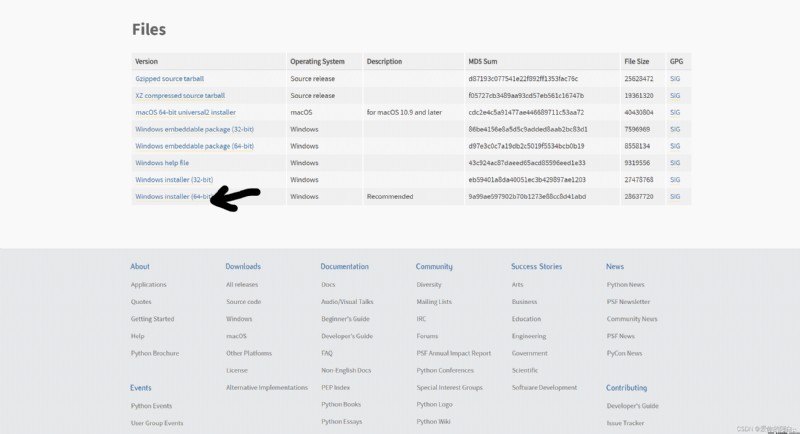This screenshot has height=434, width=800.
Task: Open the Python Books link
Action: pos(341,404)
